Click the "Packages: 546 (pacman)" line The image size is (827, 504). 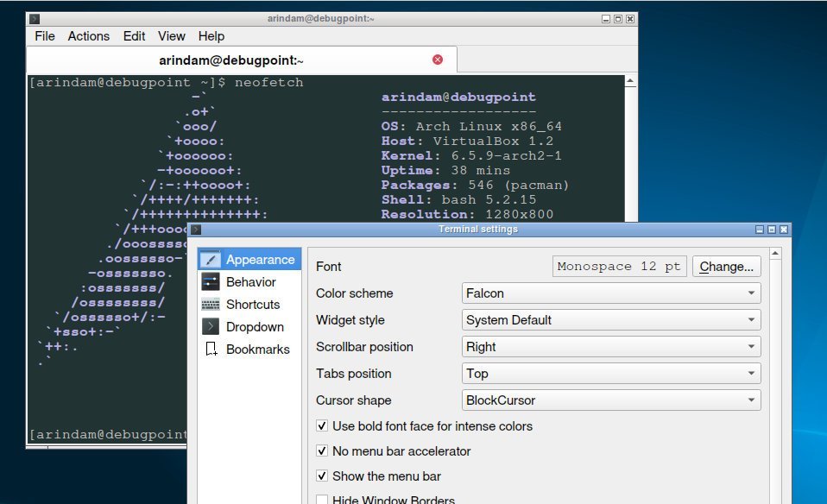475,185
